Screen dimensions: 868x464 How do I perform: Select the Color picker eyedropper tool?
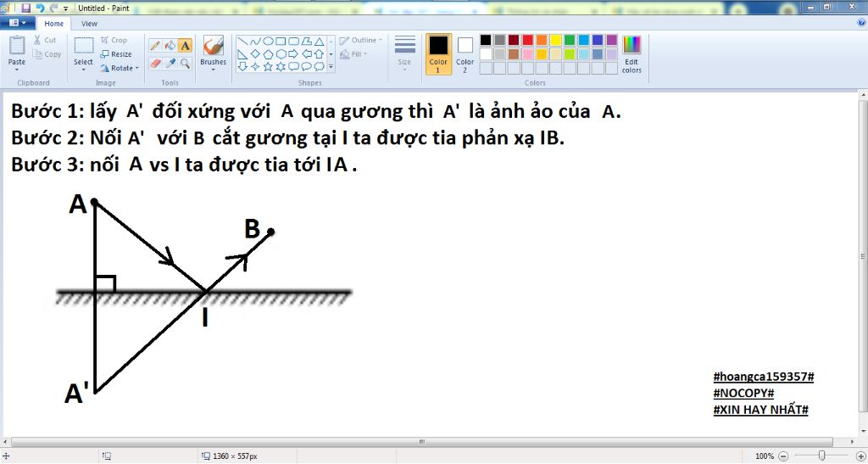click(170, 63)
